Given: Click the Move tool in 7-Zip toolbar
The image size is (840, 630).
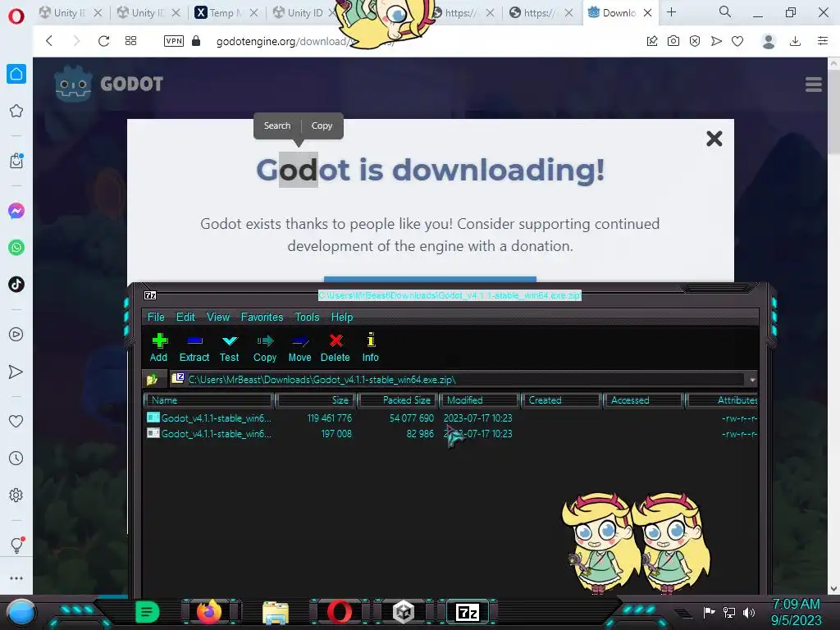Looking at the screenshot, I should point(299,348).
